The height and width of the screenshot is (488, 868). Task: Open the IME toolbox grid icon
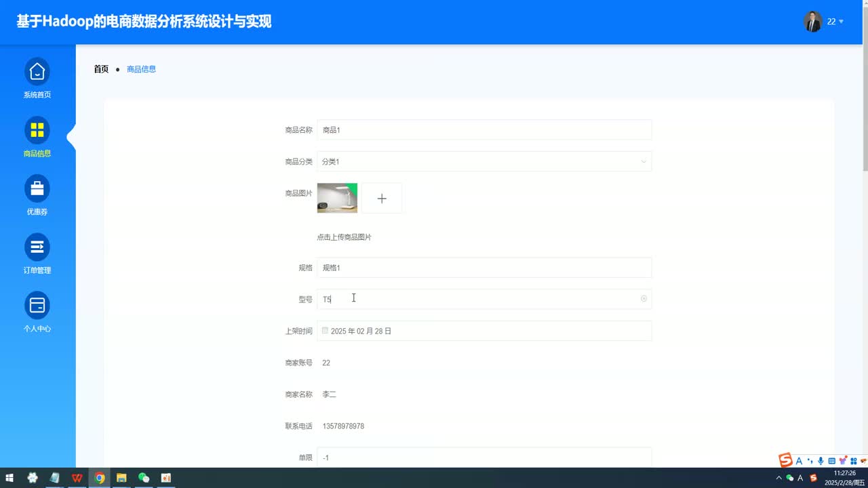click(x=853, y=461)
